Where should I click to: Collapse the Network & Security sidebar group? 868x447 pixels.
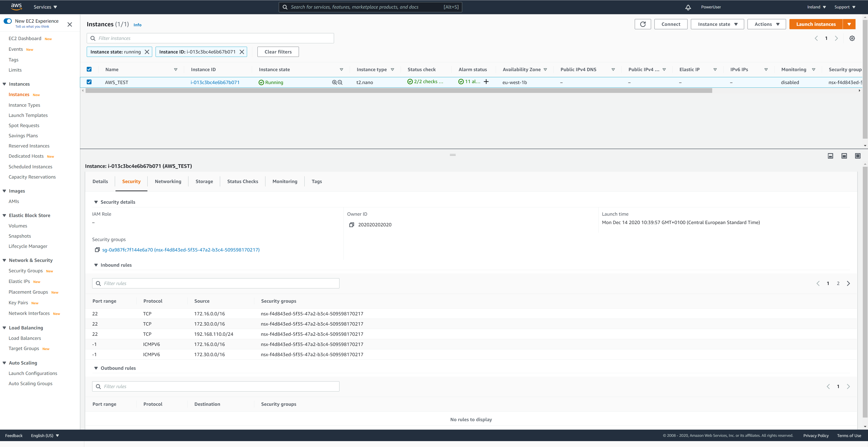click(4, 261)
